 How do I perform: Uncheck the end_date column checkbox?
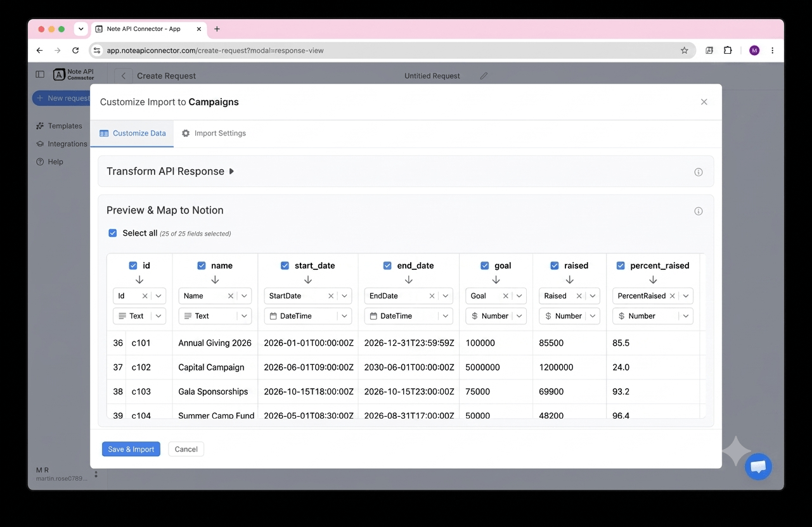(387, 266)
